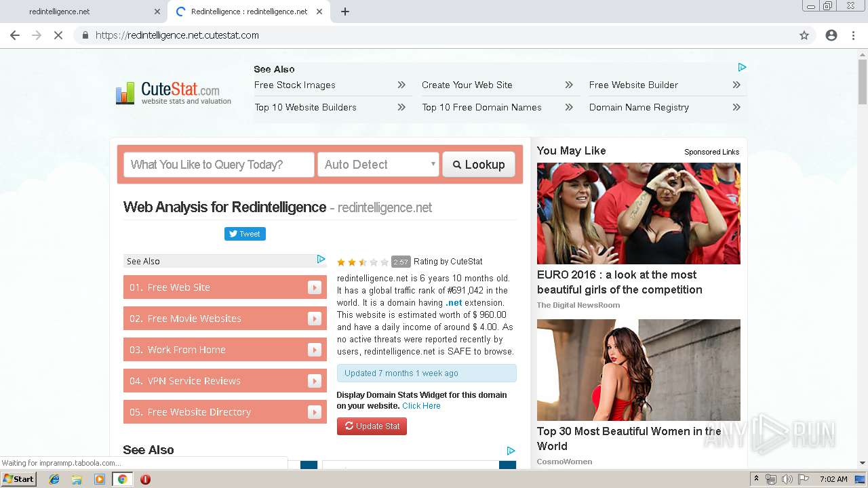
Task: Close the redintelligence.net tab
Action: [x=157, y=12]
